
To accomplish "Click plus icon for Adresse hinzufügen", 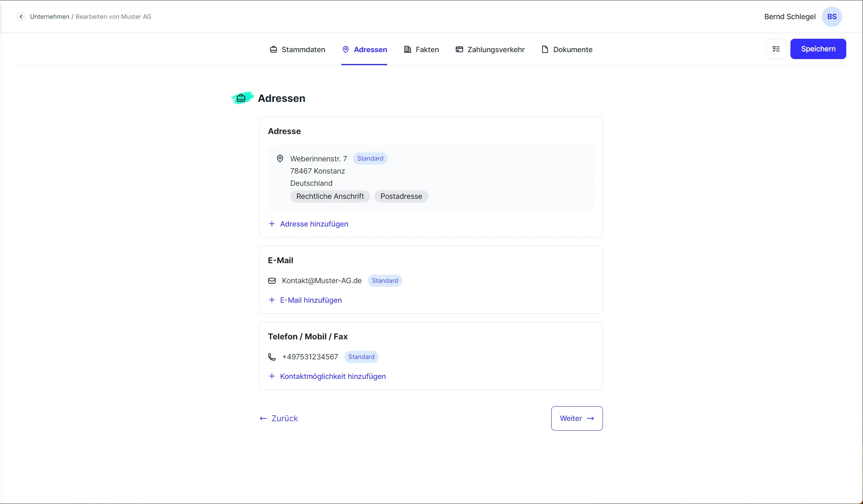I will [x=272, y=224].
